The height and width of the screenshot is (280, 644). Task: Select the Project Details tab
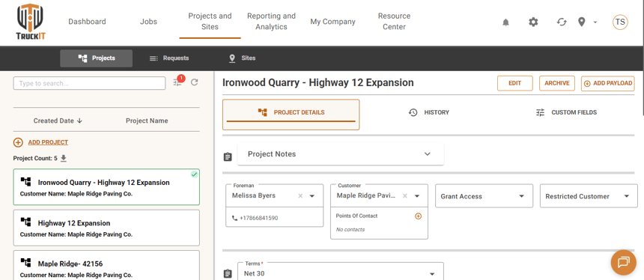[291, 115]
